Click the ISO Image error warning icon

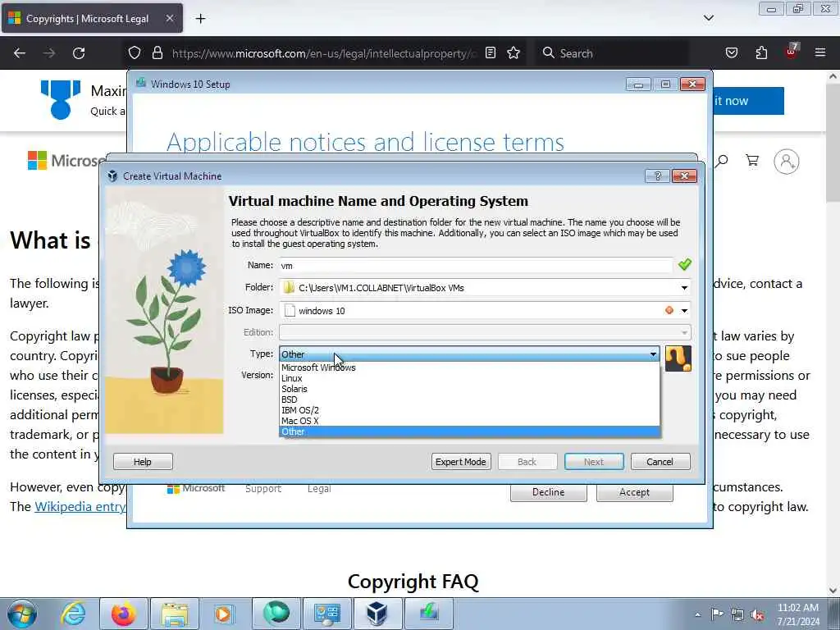669,310
